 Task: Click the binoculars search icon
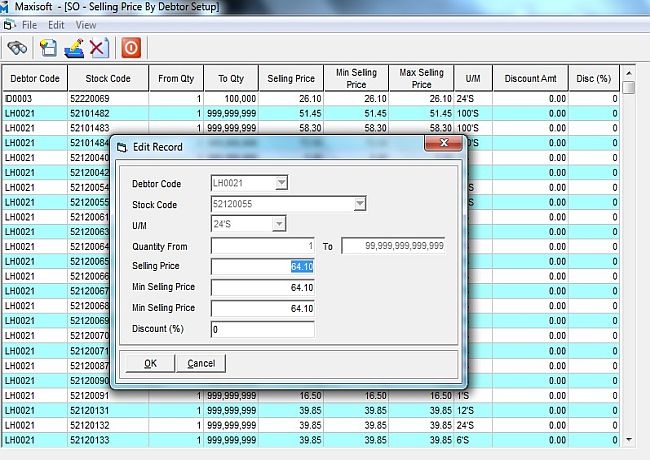click(17, 47)
